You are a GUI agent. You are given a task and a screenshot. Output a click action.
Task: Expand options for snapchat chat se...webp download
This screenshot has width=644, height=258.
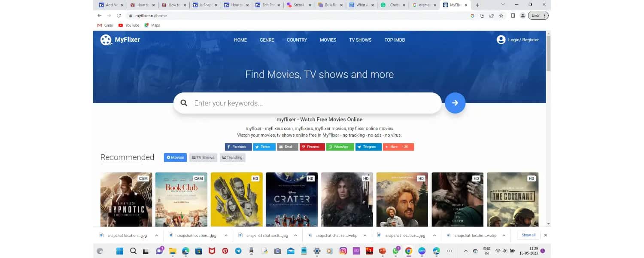[365, 235]
